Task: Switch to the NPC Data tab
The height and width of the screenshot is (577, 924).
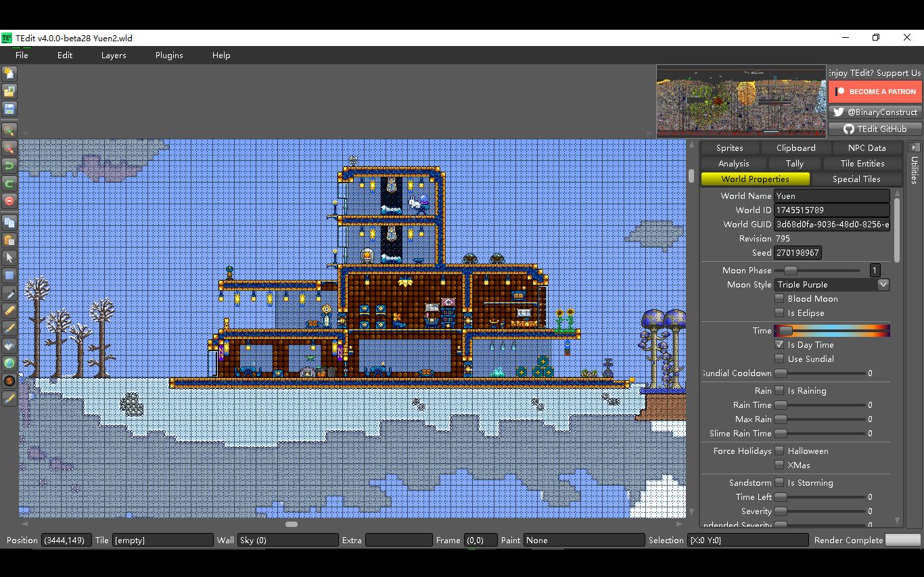Action: coord(867,147)
